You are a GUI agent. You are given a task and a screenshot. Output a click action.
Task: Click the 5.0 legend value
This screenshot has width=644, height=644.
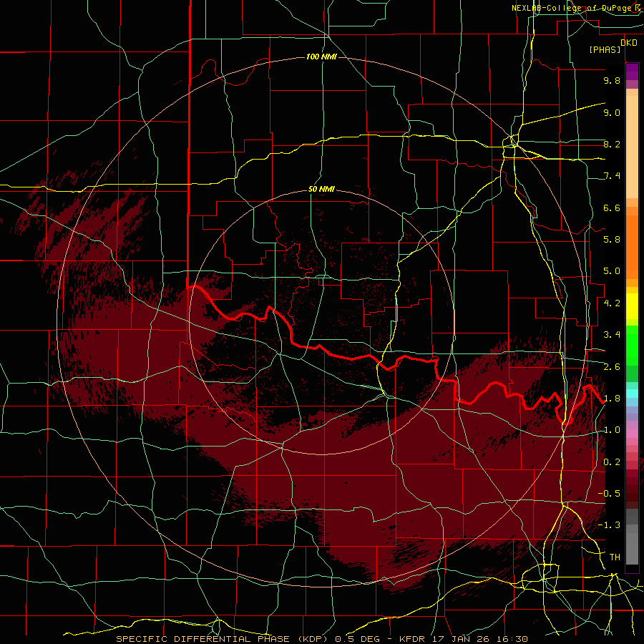[612, 271]
